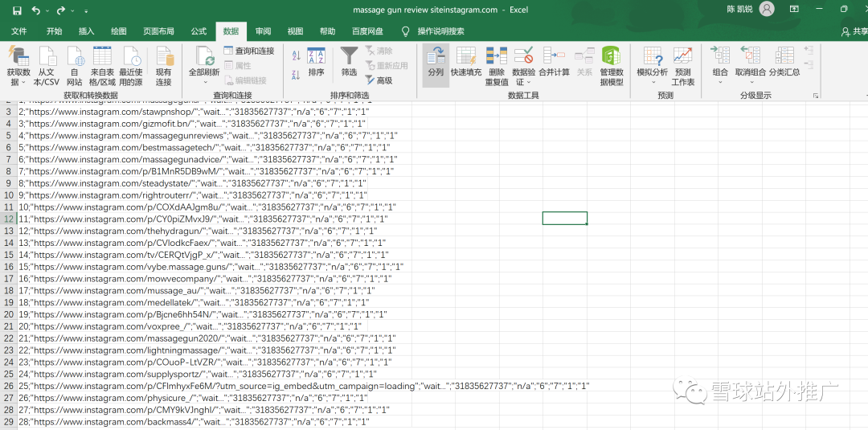Select row header 12
The height and width of the screenshot is (430, 868).
(x=8, y=219)
